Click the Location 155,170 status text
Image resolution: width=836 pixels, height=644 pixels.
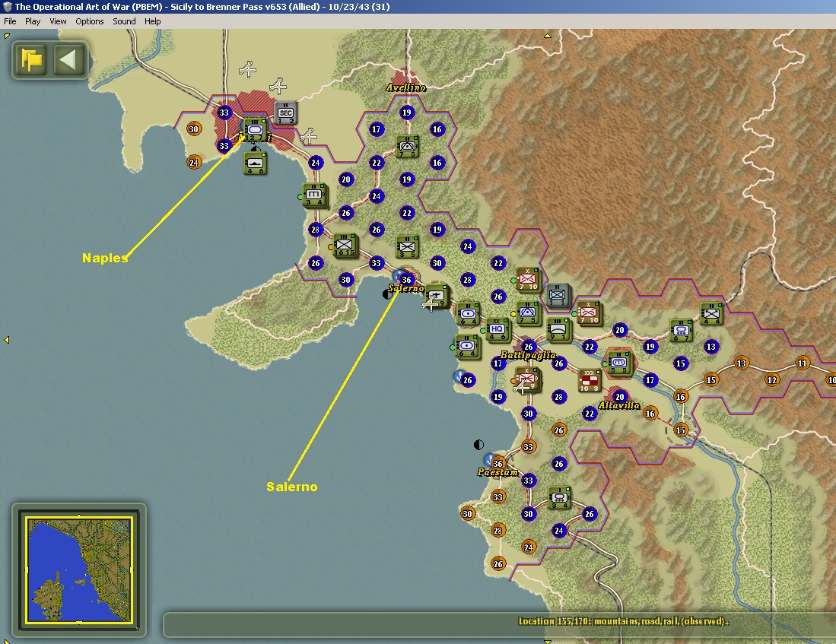623,621
